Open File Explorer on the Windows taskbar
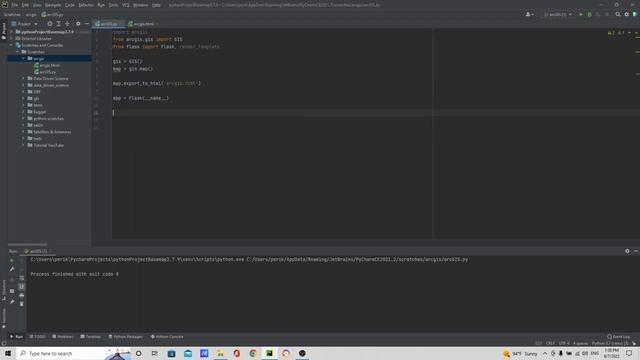640x360 pixels. point(220,353)
